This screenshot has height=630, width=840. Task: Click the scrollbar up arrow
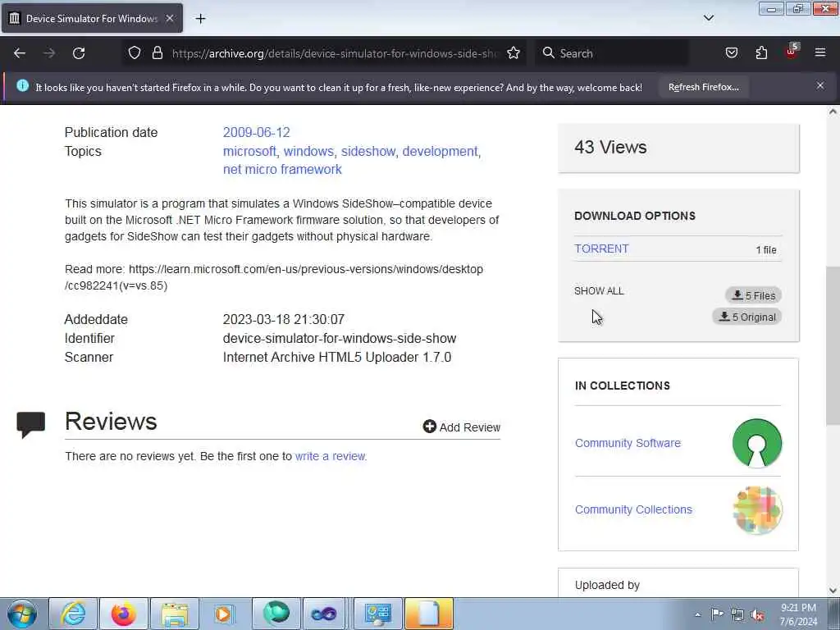click(833, 112)
